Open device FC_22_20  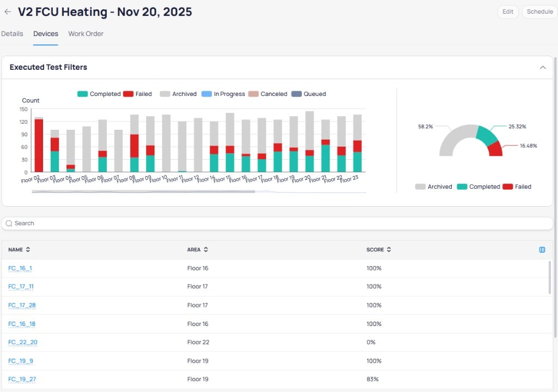[22, 342]
